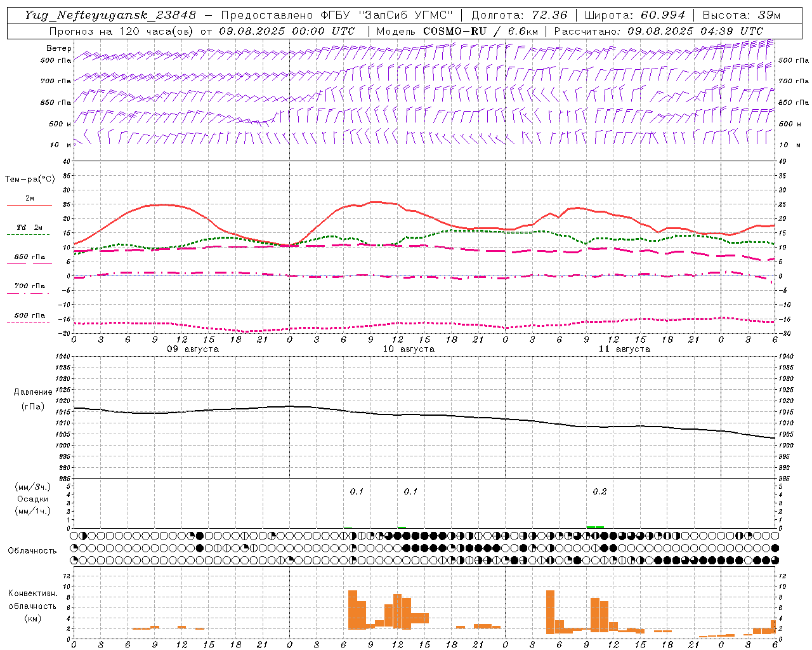Click the red solid line sample under 2м legend
This screenshot has height=650, width=812.
tap(29, 206)
